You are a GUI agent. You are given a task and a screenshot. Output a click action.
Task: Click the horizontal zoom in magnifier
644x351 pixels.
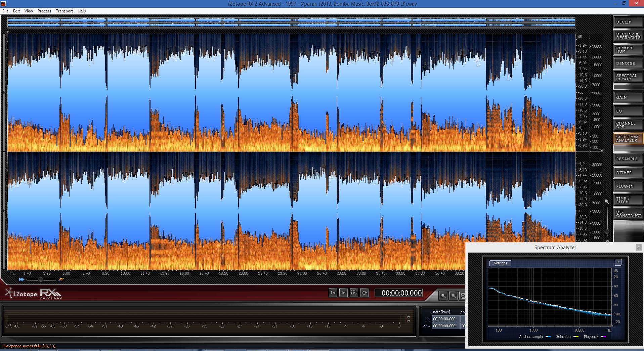click(x=443, y=296)
